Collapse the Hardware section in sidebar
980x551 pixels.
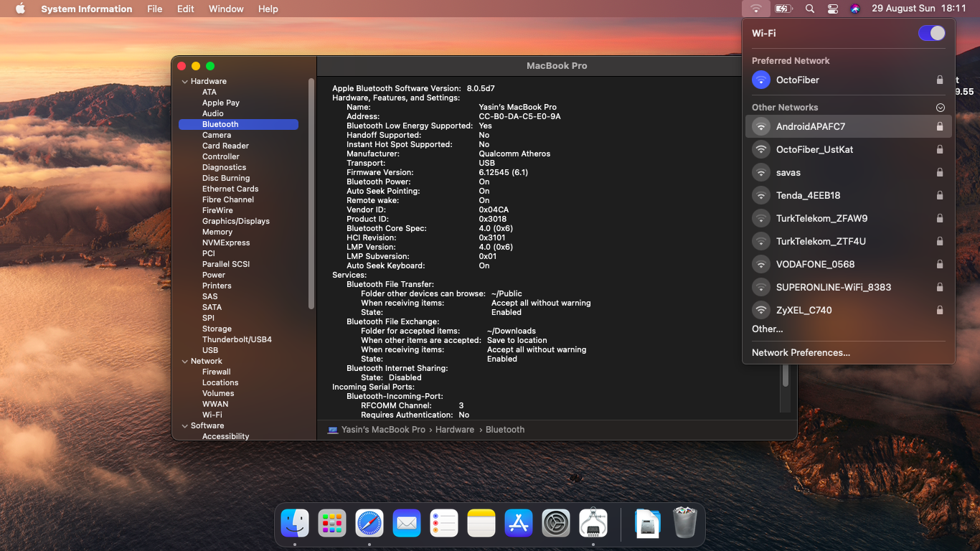click(185, 82)
